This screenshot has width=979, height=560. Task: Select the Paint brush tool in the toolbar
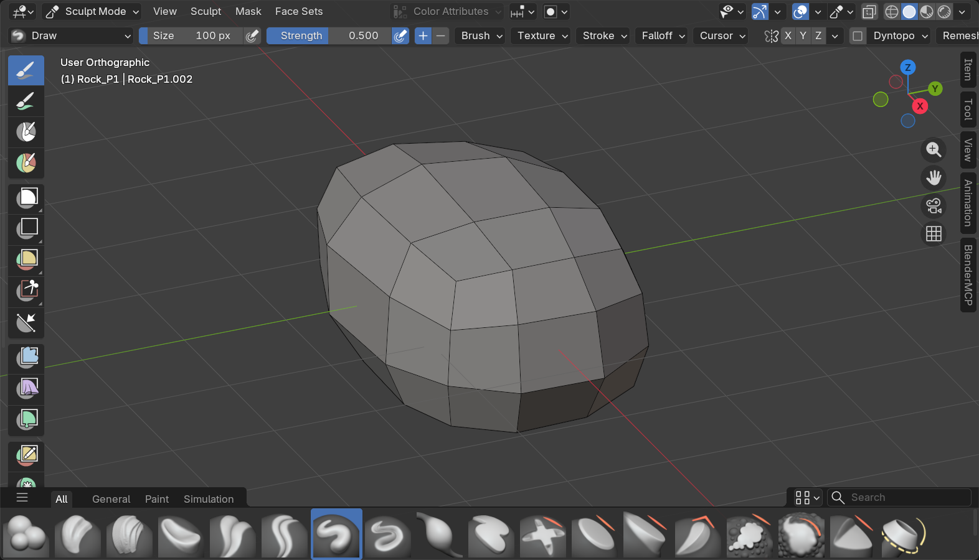coord(26,101)
